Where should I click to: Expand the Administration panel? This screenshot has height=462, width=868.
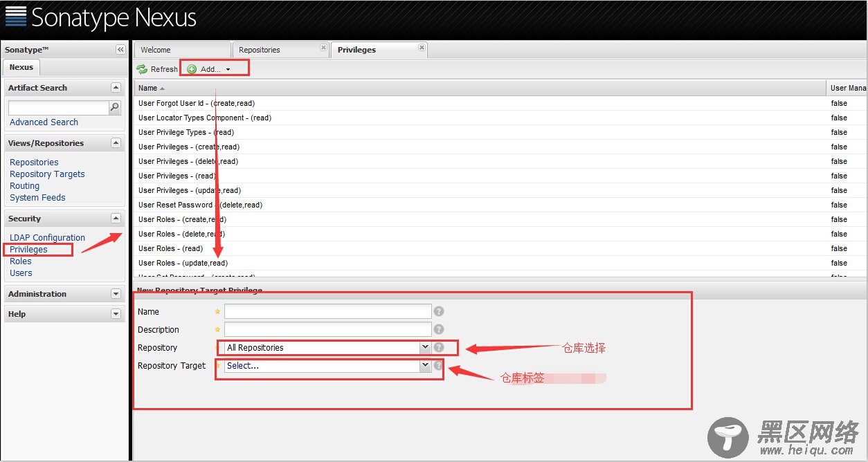tap(116, 294)
